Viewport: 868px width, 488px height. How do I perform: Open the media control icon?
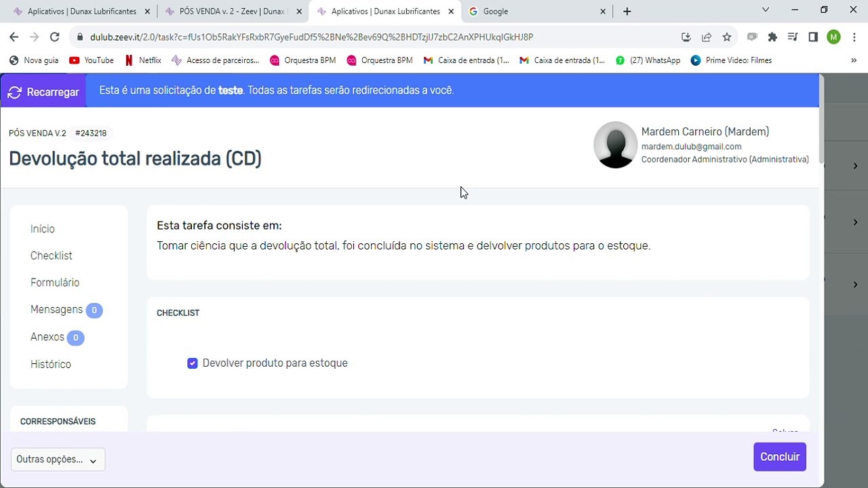793,37
